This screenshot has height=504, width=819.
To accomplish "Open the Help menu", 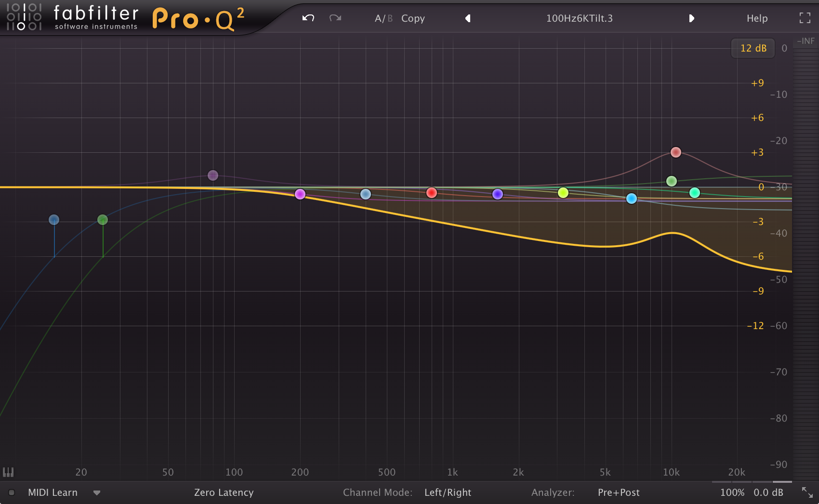I will coord(757,18).
